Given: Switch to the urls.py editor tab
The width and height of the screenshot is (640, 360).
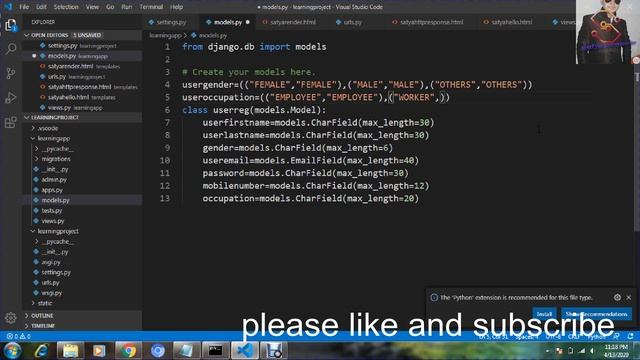Looking at the screenshot, I should click(x=352, y=22).
